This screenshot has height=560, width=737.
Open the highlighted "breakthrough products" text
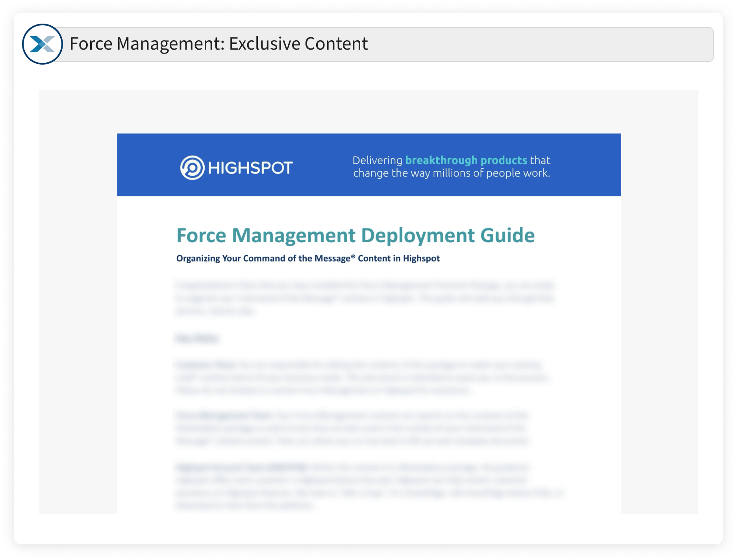click(466, 160)
